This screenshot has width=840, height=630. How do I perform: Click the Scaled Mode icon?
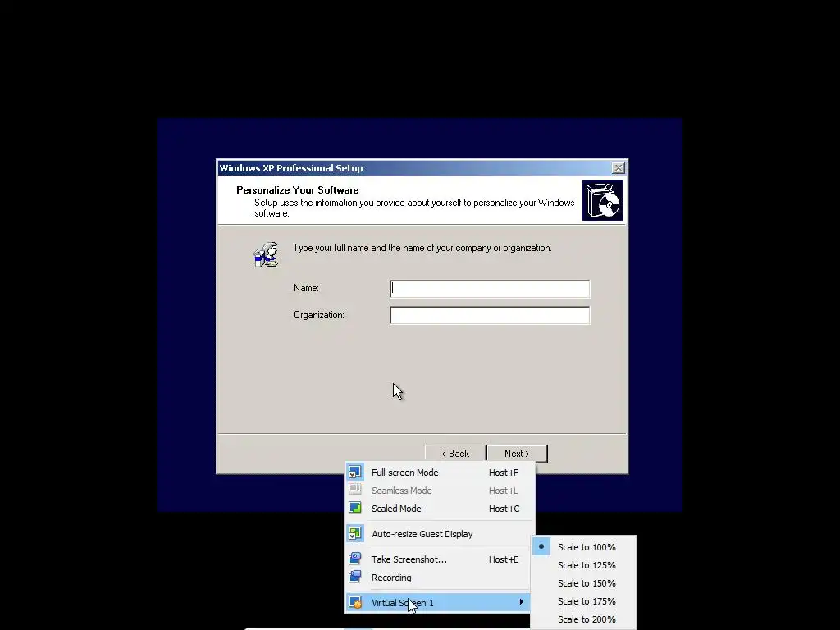coord(354,508)
